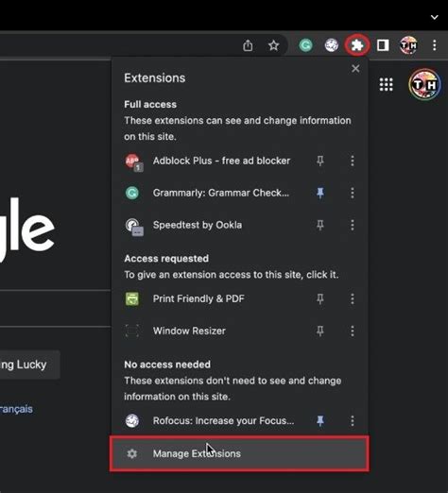Unpin Rofocus from the toolbar
The image size is (448, 493).
point(320,420)
